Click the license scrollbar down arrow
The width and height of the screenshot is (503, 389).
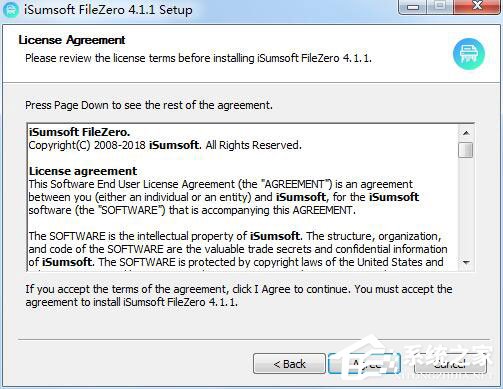(x=466, y=262)
